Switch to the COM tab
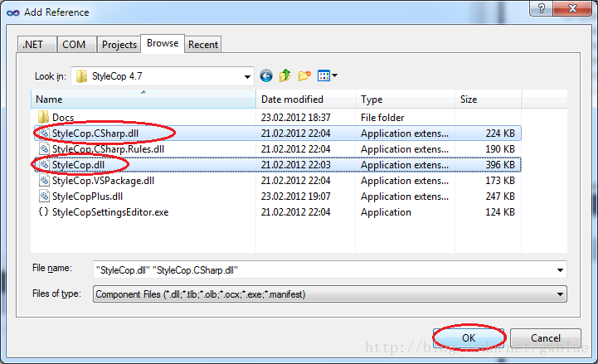The height and width of the screenshot is (364, 598). tap(76, 45)
